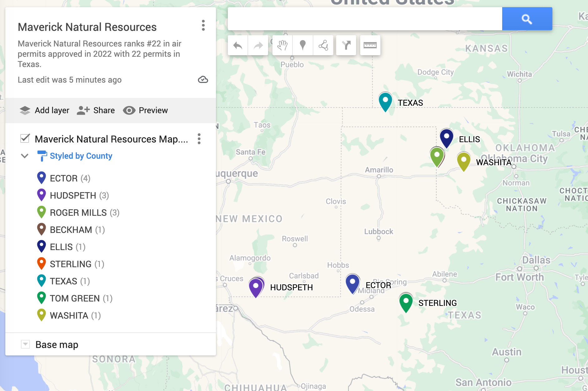This screenshot has height=391, width=588.
Task: Click the Redo arrow icon
Action: [257, 45]
